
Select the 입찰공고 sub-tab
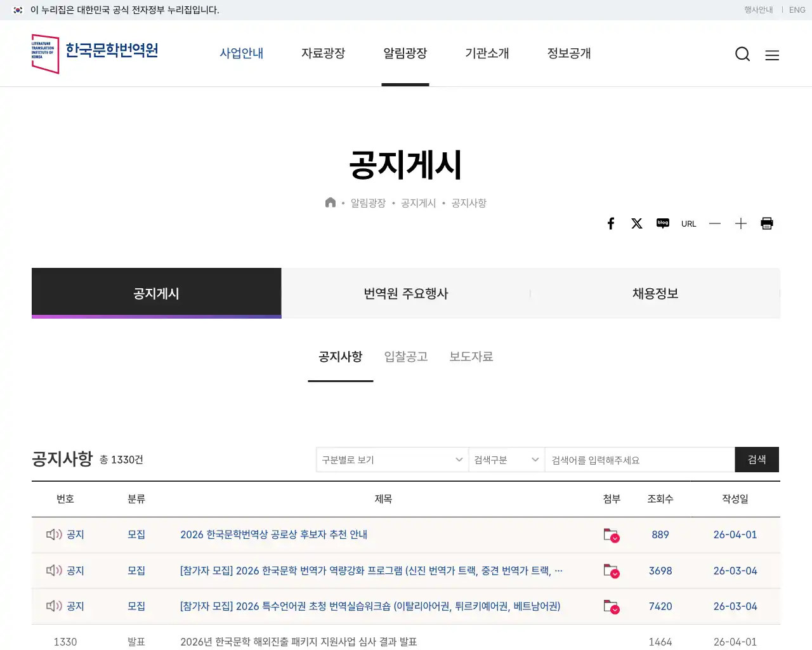coord(405,357)
